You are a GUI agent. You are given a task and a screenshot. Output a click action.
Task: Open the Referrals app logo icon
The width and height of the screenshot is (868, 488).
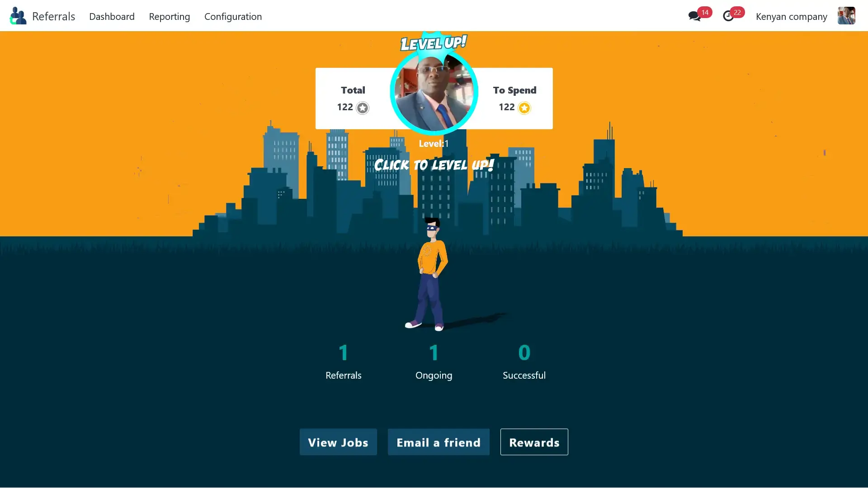click(18, 16)
